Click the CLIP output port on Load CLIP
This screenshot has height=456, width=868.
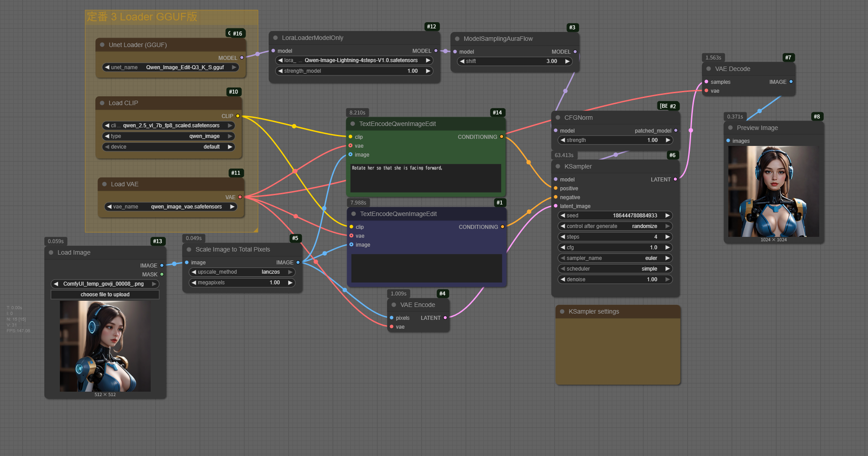click(x=238, y=116)
